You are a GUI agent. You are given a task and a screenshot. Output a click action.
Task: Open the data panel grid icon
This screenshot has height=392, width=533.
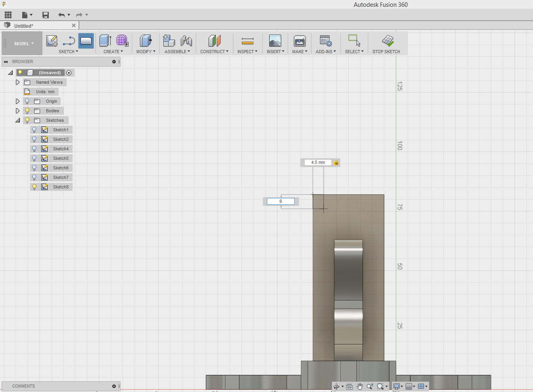pyautogui.click(x=8, y=15)
